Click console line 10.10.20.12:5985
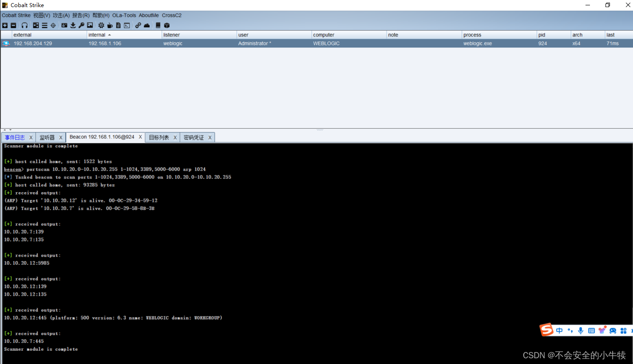633x364 pixels. 27,263
